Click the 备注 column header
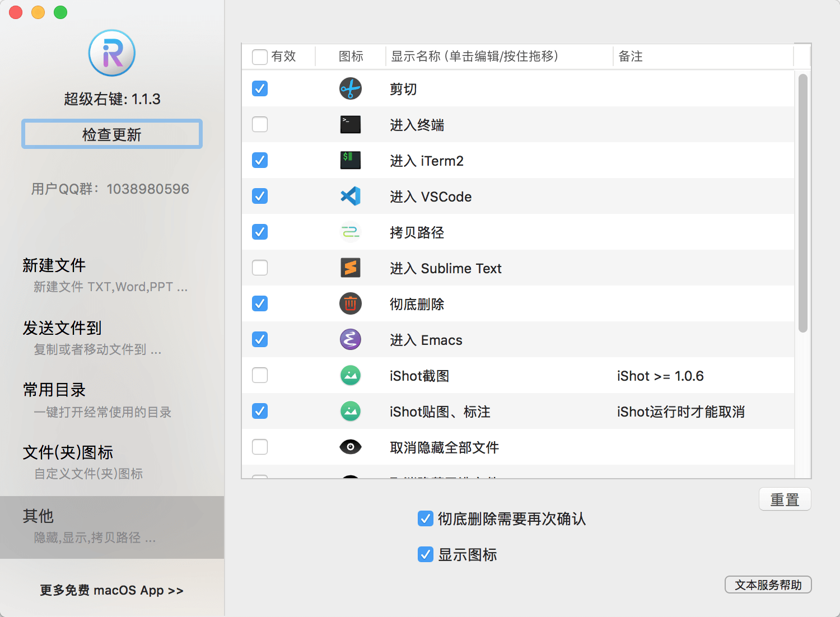 point(703,57)
